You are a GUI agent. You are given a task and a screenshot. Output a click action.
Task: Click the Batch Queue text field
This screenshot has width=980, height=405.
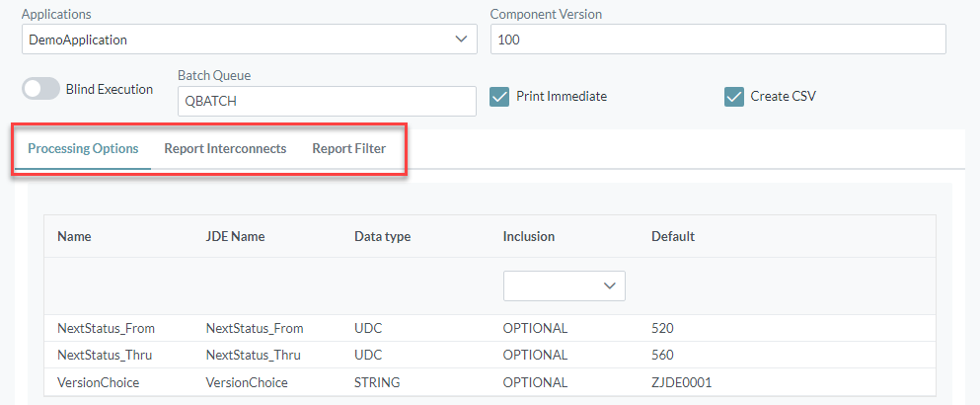(x=327, y=101)
